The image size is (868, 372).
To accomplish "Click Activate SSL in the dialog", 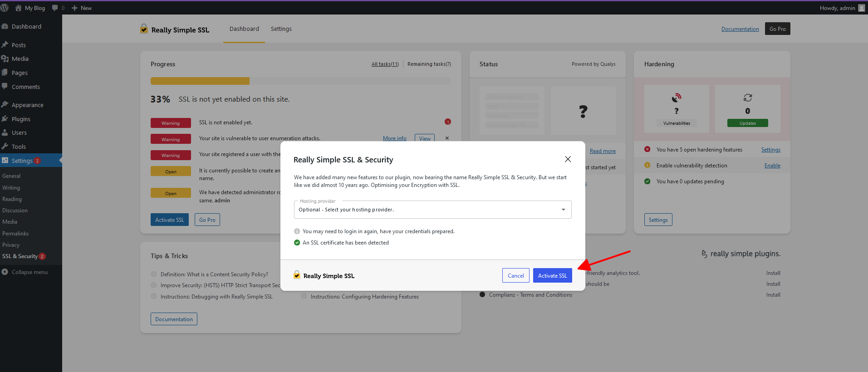I will pos(552,275).
